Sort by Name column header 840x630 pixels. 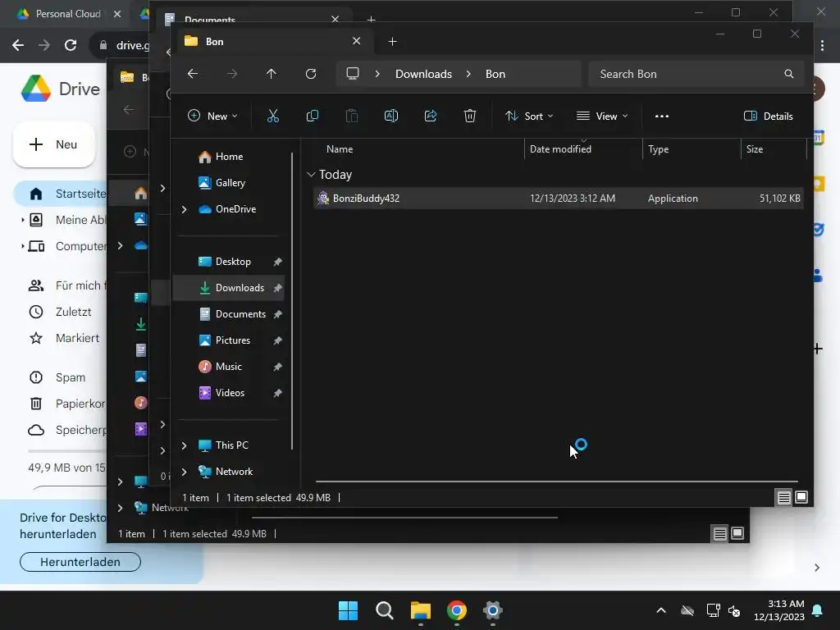(340, 149)
